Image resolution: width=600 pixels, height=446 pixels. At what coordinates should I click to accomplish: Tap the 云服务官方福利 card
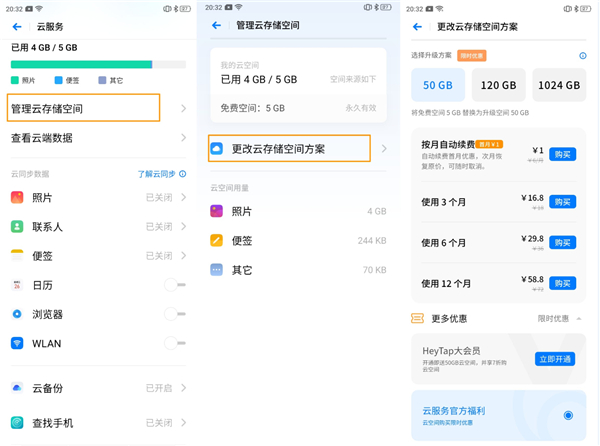[499, 415]
